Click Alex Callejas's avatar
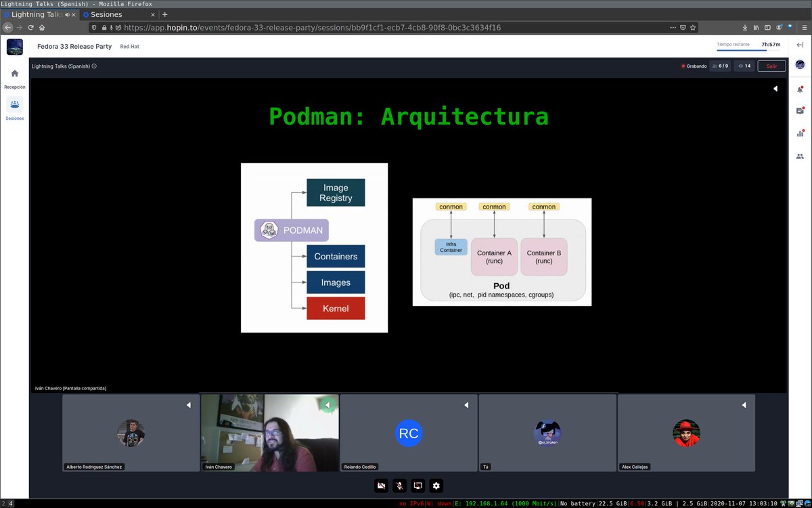 (x=686, y=433)
